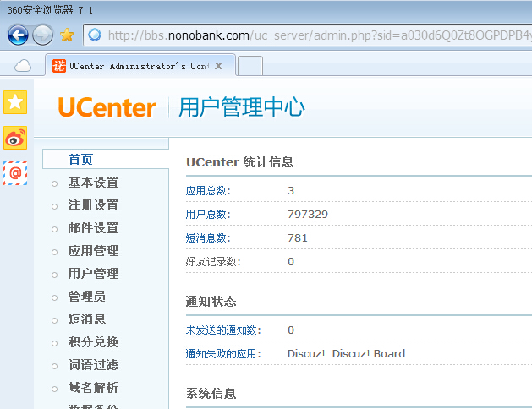
Task: Click the 通知失败的应用 link
Action: click(223, 354)
